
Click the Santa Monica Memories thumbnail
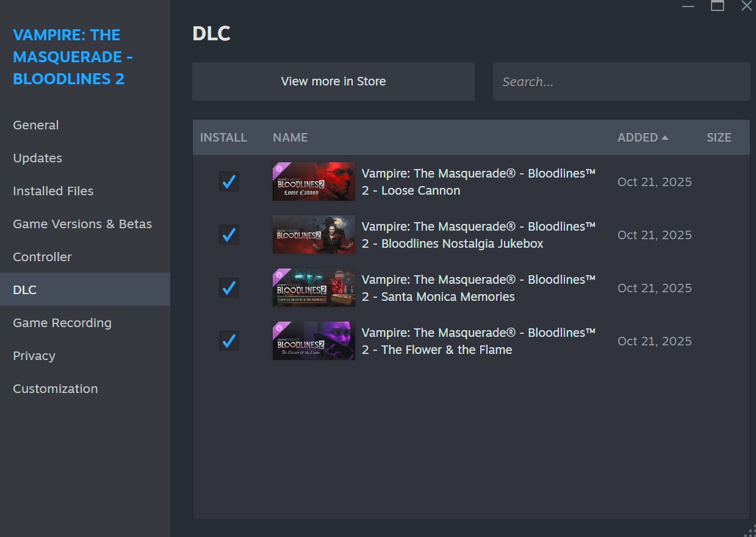coord(314,288)
